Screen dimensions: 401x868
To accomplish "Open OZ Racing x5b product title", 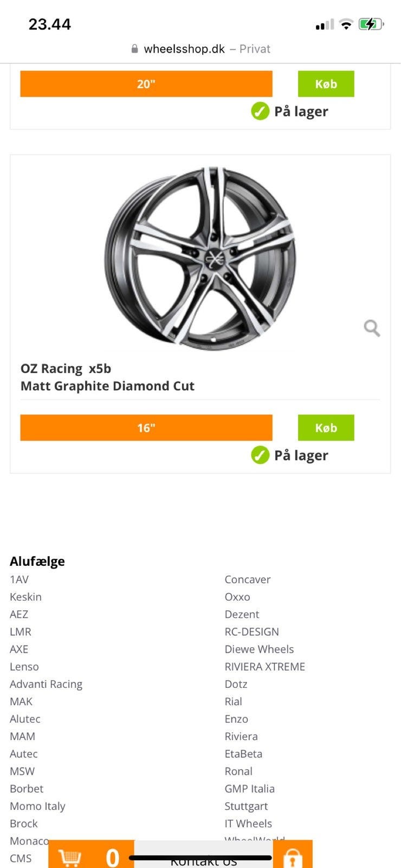I will [107, 377].
